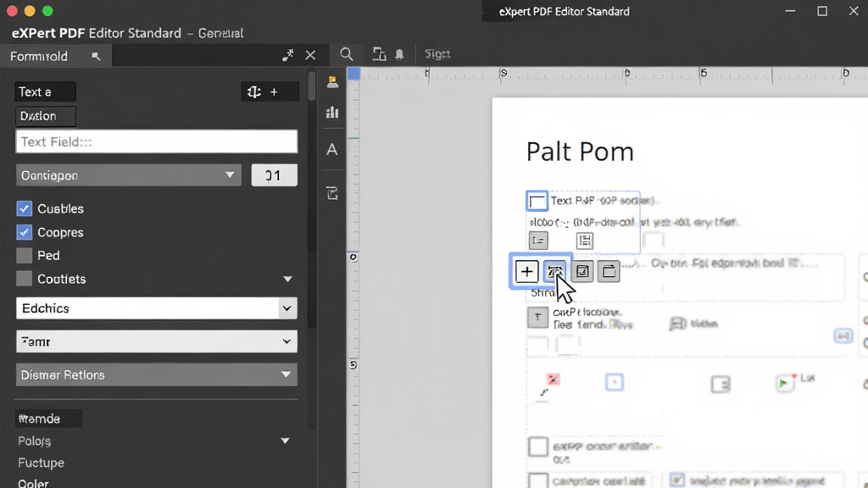Click the last floating toolbar window icon
Screen dimensions: 868x488
tap(609, 272)
